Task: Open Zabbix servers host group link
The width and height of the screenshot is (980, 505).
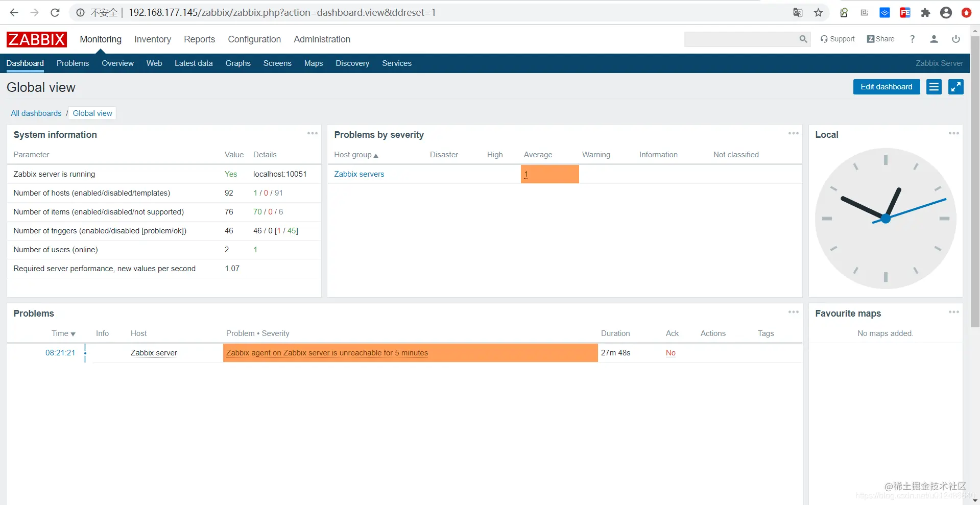Action: coord(359,174)
